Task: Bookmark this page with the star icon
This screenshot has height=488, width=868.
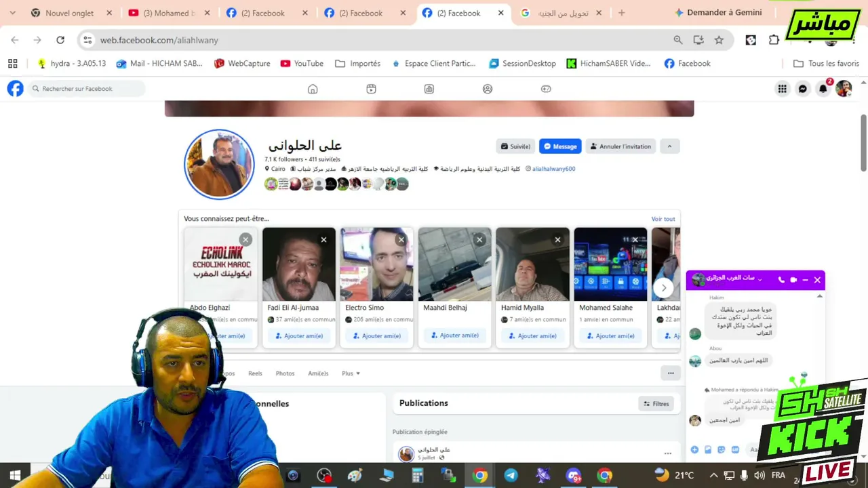Action: point(719,40)
